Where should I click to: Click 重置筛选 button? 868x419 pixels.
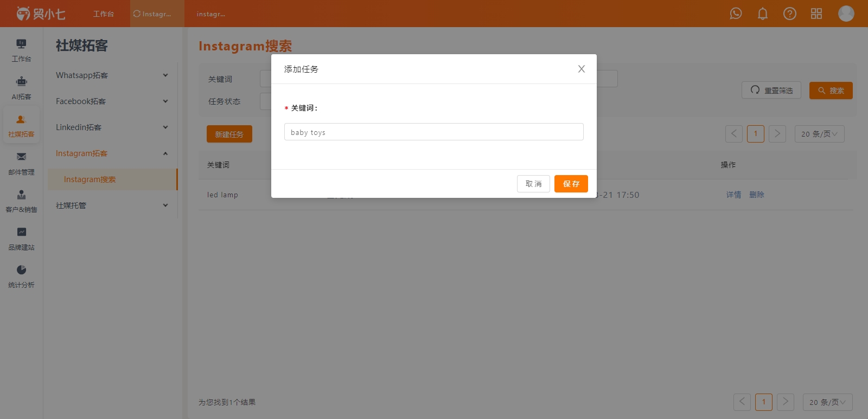pyautogui.click(x=771, y=91)
